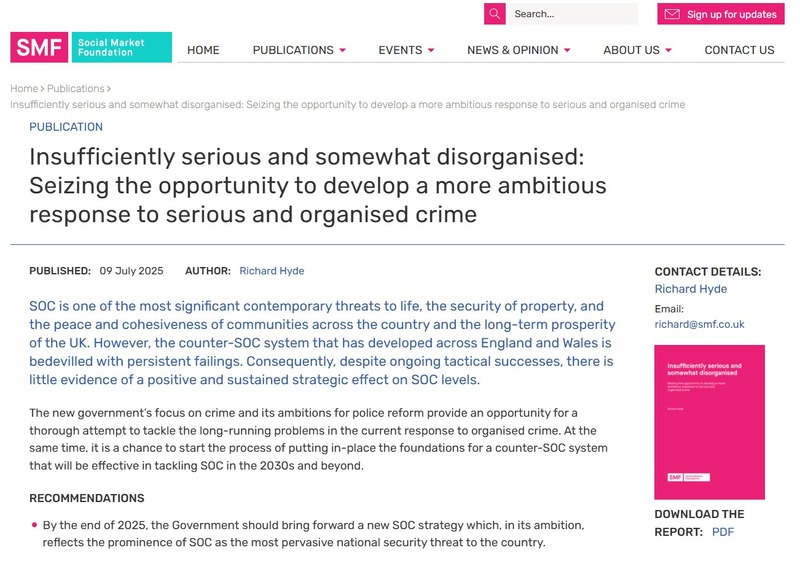Click the richard@smf.co.uk email link
Screen dimensions: 800x561
coord(699,324)
